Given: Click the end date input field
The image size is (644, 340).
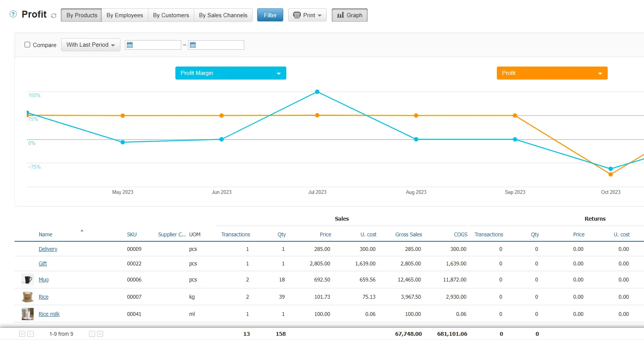Looking at the screenshot, I should (216, 45).
